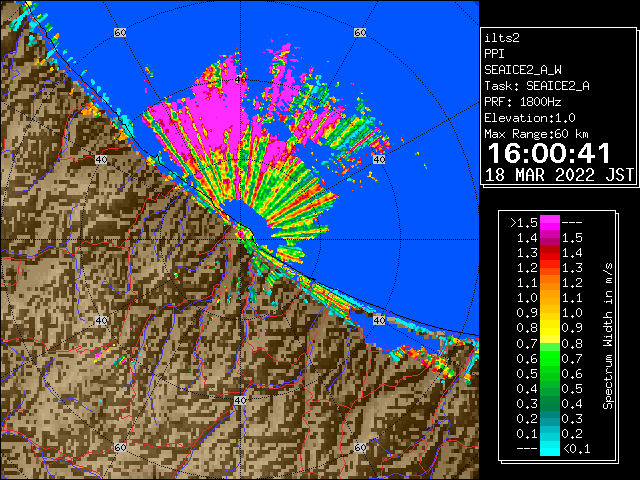Select the 'PPI' scan type text
Viewport: 640px width, 480px height.
(x=494, y=54)
